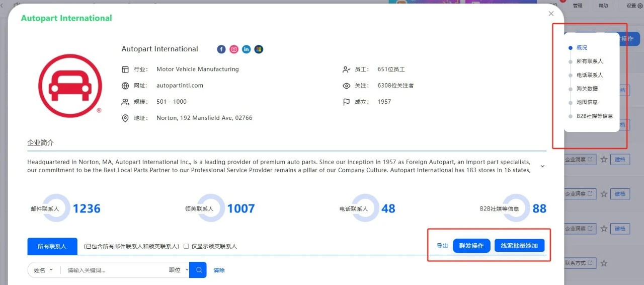Open the company's LinkedIn icon
The width and height of the screenshot is (644, 285).
247,49
